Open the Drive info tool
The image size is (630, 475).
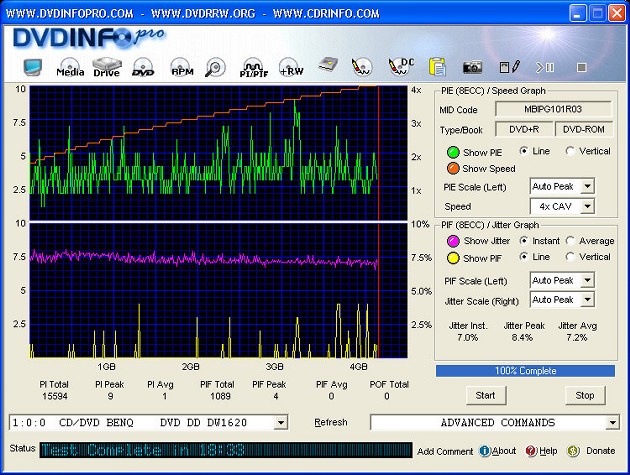coord(106,67)
